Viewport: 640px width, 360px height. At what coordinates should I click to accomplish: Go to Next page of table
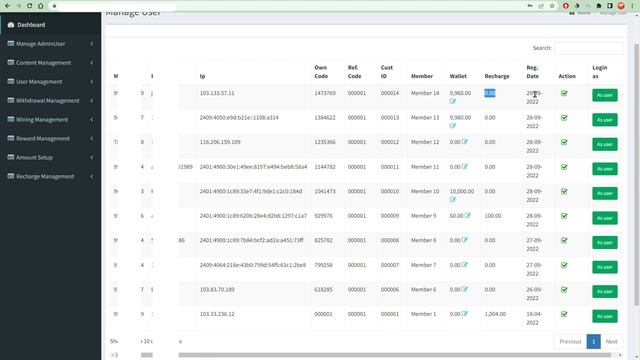coord(611,341)
